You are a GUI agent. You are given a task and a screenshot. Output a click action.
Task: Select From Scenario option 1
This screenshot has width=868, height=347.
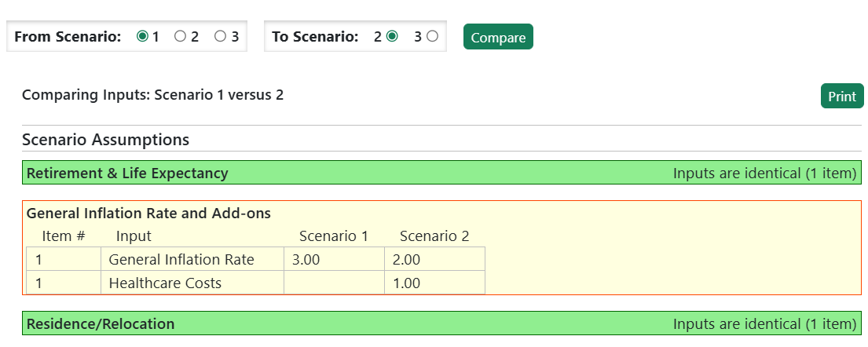(x=142, y=36)
